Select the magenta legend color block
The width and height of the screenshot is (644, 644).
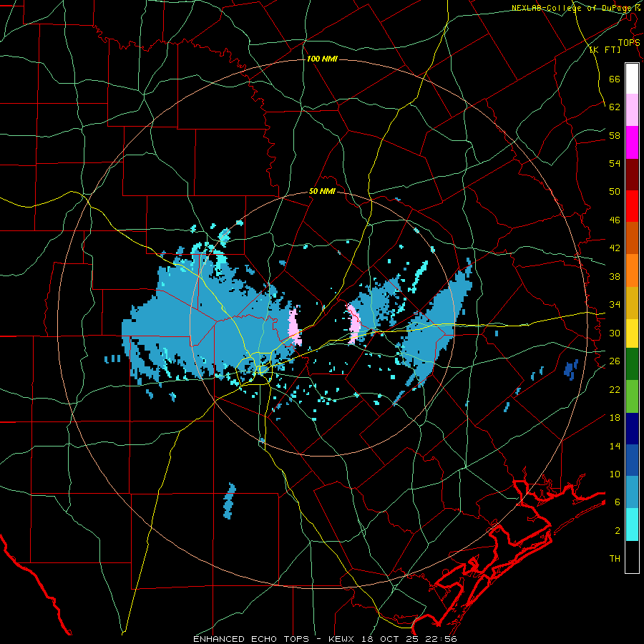[x=632, y=142]
